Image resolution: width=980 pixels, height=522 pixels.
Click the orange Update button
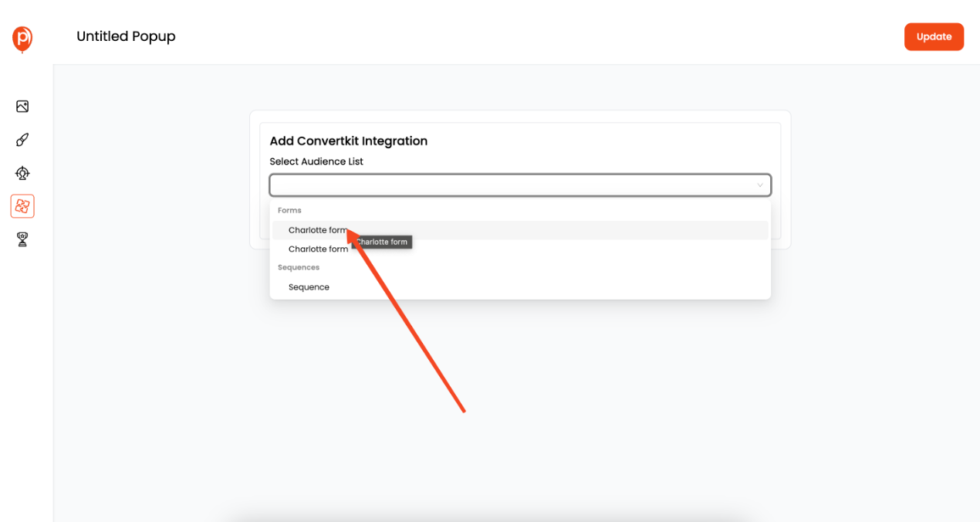coord(934,36)
